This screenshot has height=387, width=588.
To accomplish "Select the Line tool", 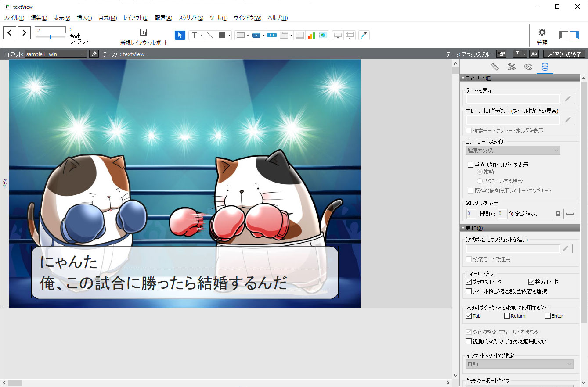I will 210,36.
